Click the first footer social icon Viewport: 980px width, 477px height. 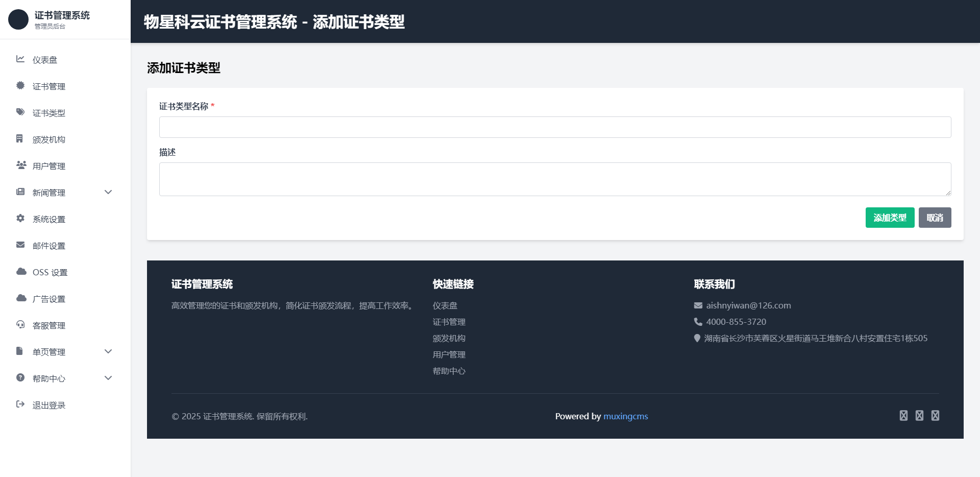coord(903,416)
